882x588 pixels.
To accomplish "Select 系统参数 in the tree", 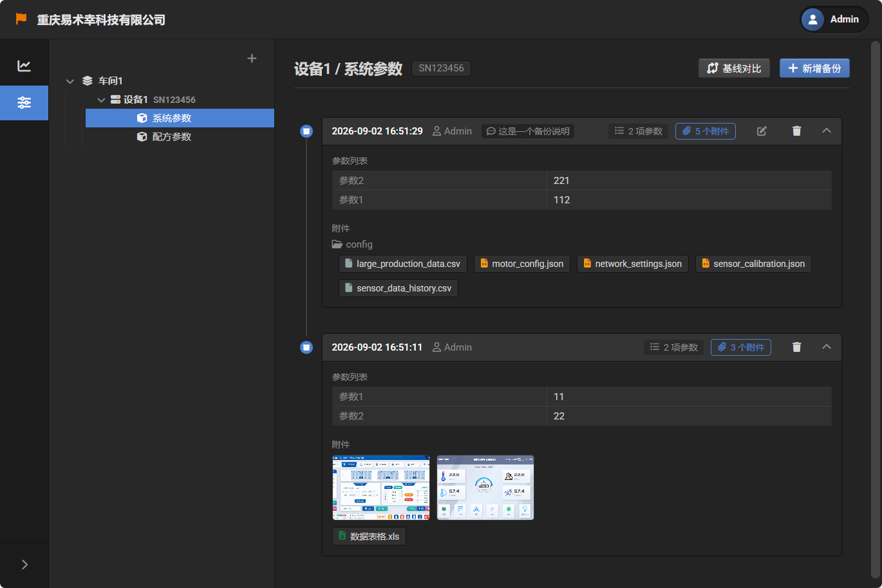I will 180,118.
